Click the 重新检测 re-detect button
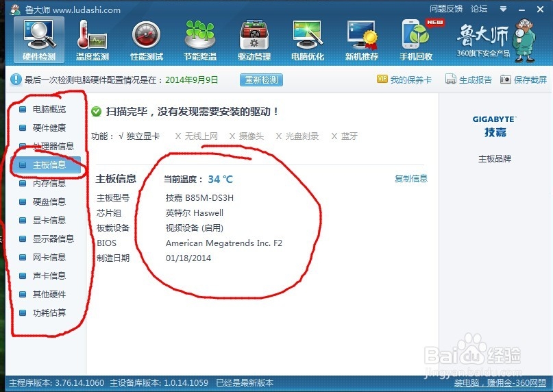The height and width of the screenshot is (392, 553). [x=261, y=79]
